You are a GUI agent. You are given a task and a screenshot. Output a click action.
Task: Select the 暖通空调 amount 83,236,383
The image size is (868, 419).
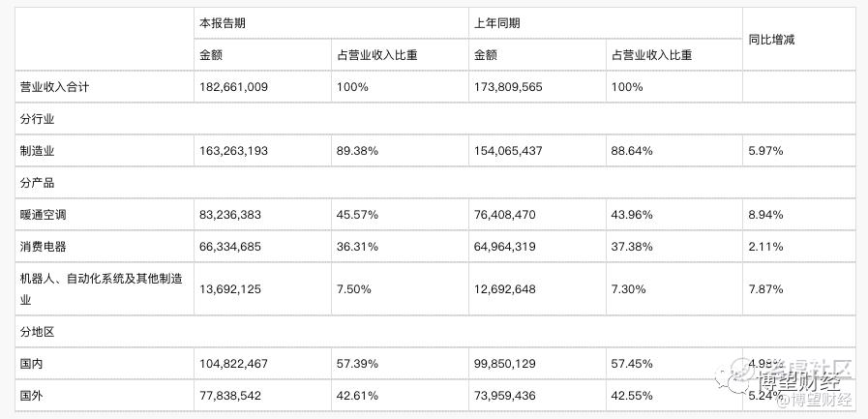point(230,214)
